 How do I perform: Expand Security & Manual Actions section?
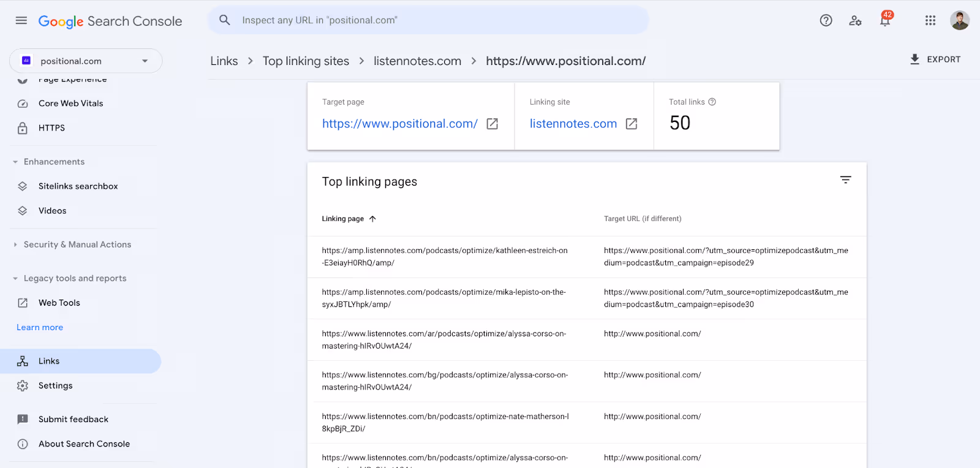pyautogui.click(x=15, y=244)
